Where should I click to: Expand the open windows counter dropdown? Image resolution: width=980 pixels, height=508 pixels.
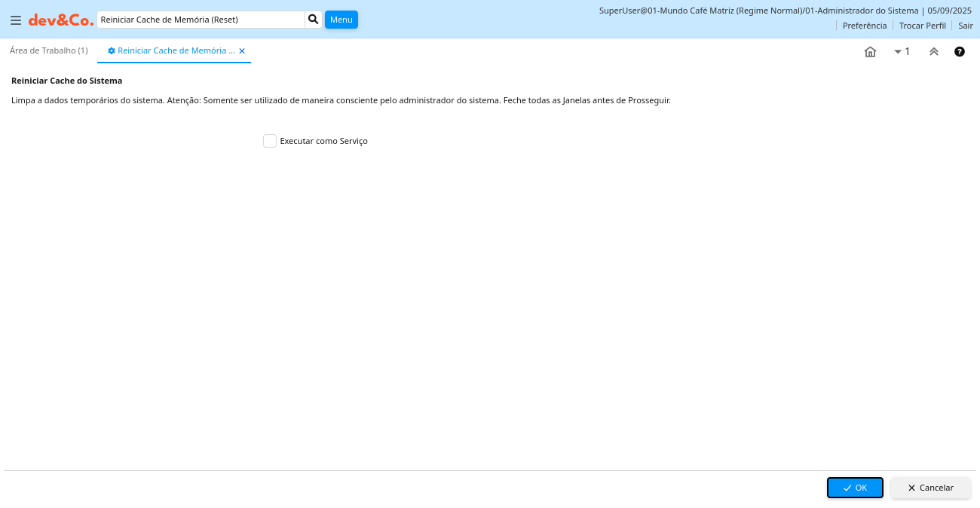point(902,52)
